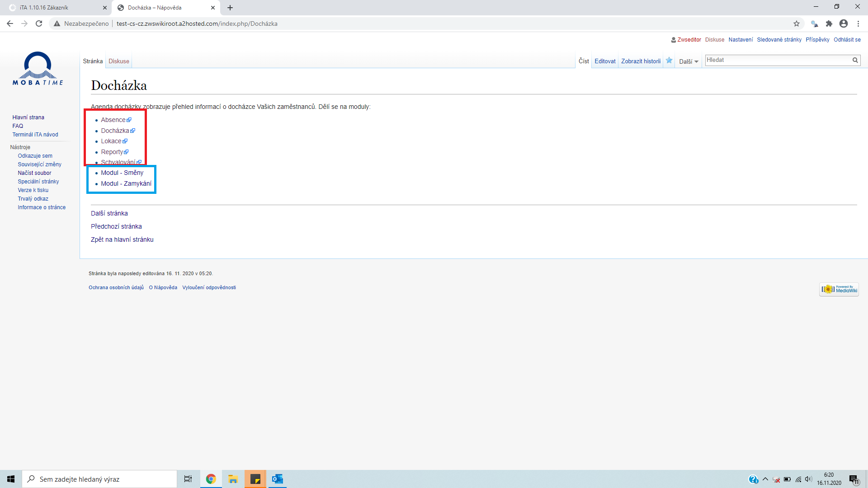Open File Explorer from the taskbar
868x488 pixels.
click(x=233, y=479)
